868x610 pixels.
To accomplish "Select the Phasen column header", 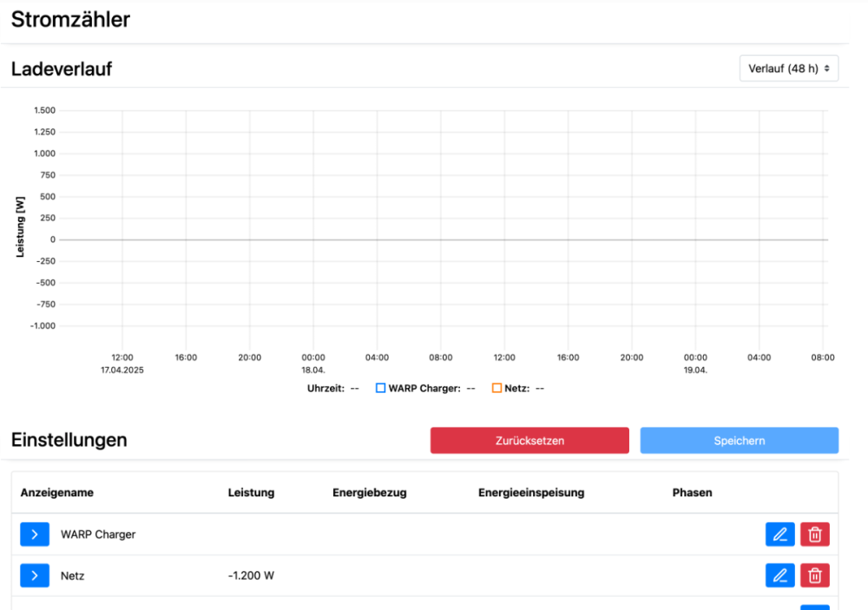I will (692, 493).
